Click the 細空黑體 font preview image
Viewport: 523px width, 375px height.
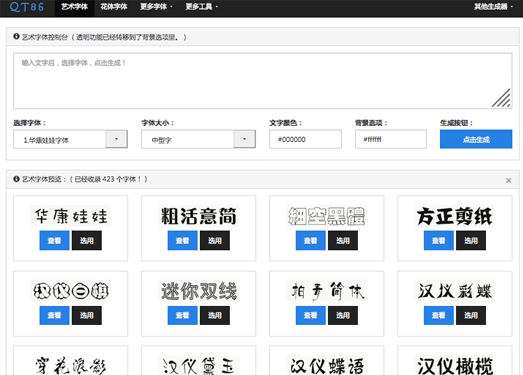327,216
